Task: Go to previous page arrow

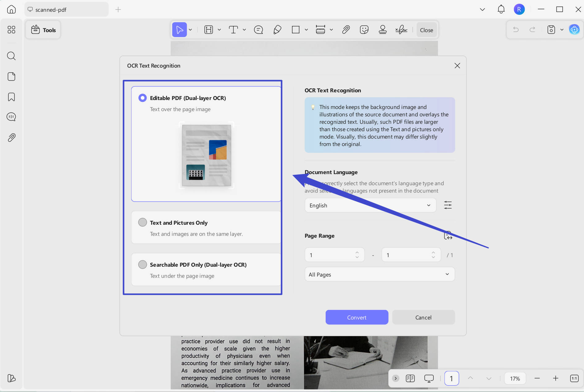Action: (x=470, y=378)
